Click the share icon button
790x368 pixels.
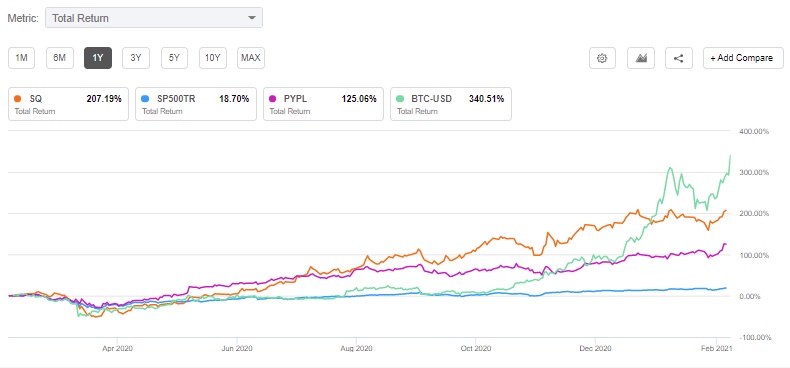679,58
